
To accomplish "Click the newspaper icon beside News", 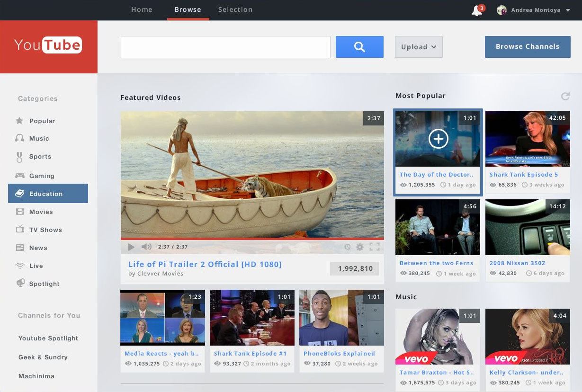I will click(20, 248).
